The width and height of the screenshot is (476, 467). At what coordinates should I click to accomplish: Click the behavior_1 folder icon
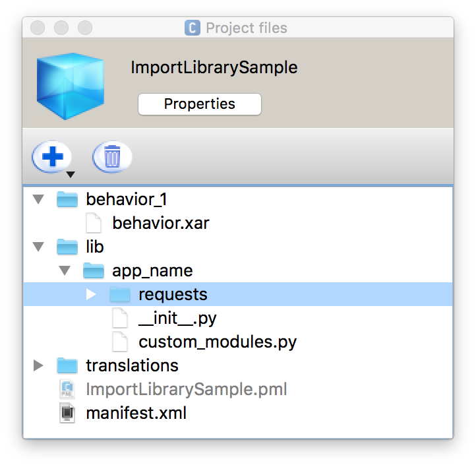click(x=67, y=199)
